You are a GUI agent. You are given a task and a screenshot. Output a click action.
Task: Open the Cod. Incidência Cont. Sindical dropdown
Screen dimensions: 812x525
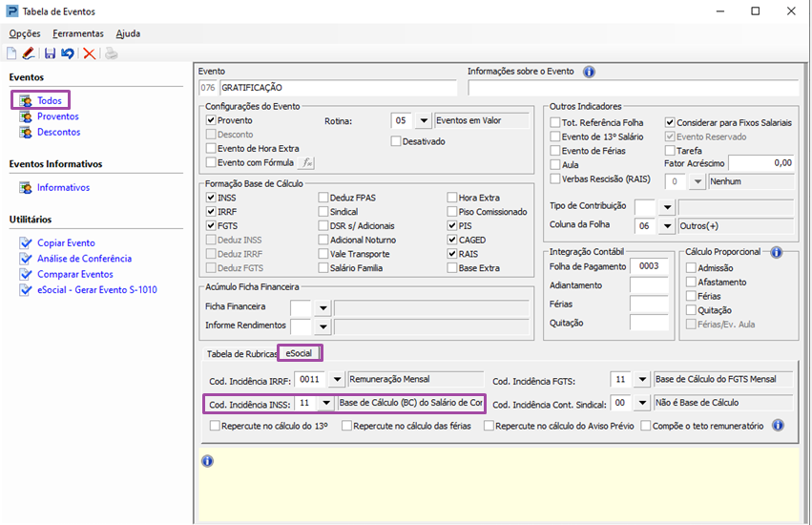tap(642, 403)
